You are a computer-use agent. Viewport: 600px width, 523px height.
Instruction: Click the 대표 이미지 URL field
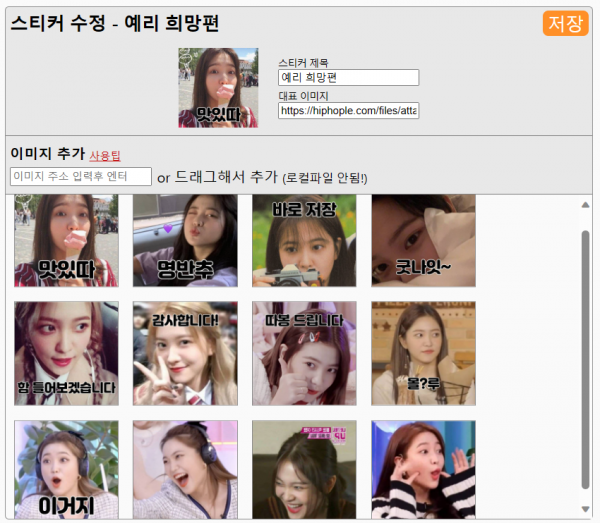tap(348, 111)
